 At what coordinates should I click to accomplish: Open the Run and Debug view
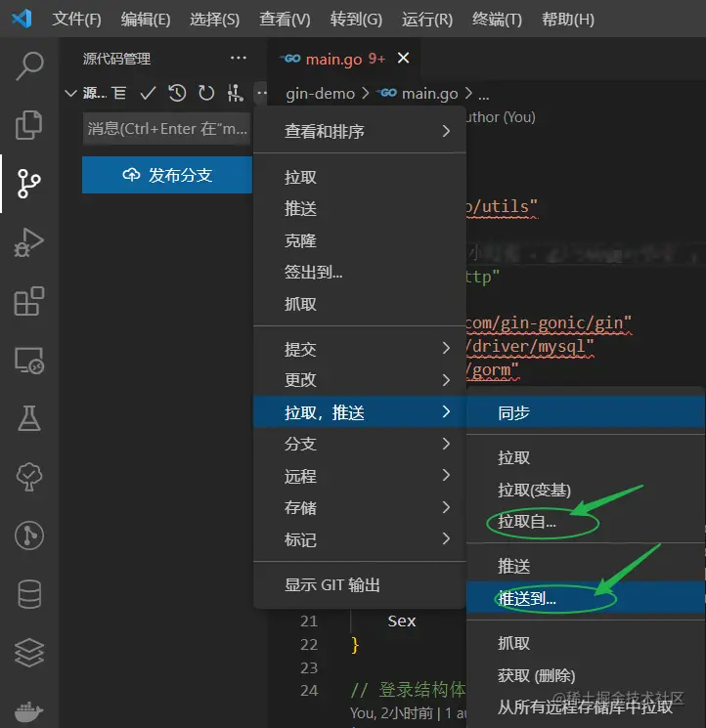click(x=28, y=242)
